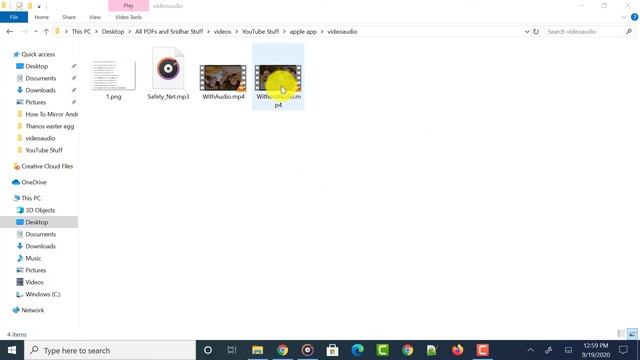
Task: Go up one folder level arrow
Action: [46, 31]
